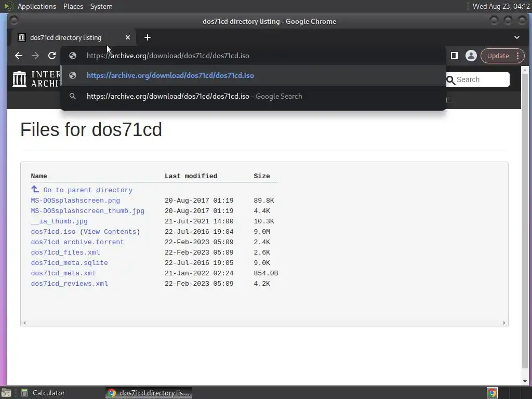This screenshot has width=532, height=399.
Task: Click the listing's left scroll arrow
Action: click(24, 323)
